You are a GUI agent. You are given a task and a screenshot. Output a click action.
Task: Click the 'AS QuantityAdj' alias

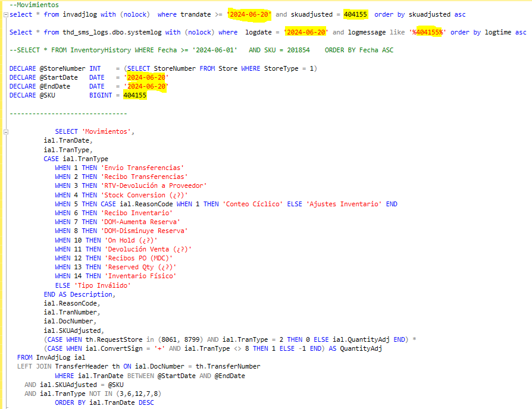pos(355,348)
